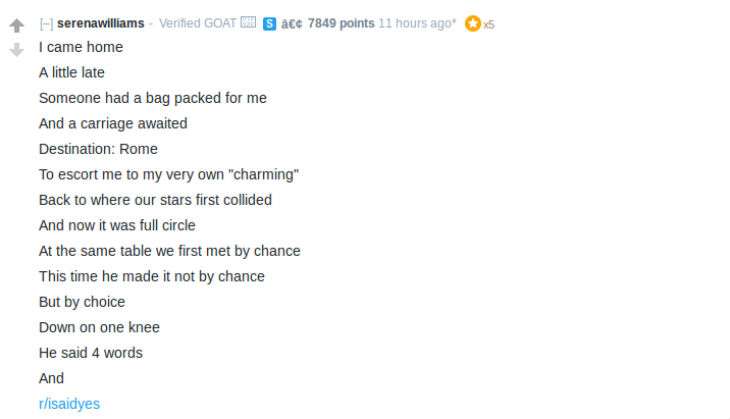Click the Verified GOAT flair text
This screenshot has height=419, width=730.
pos(197,23)
